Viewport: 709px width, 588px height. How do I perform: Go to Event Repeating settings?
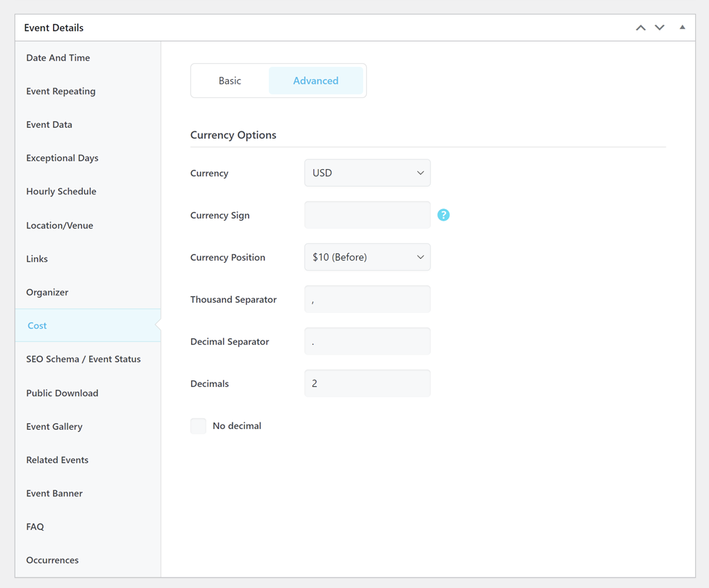click(x=61, y=91)
